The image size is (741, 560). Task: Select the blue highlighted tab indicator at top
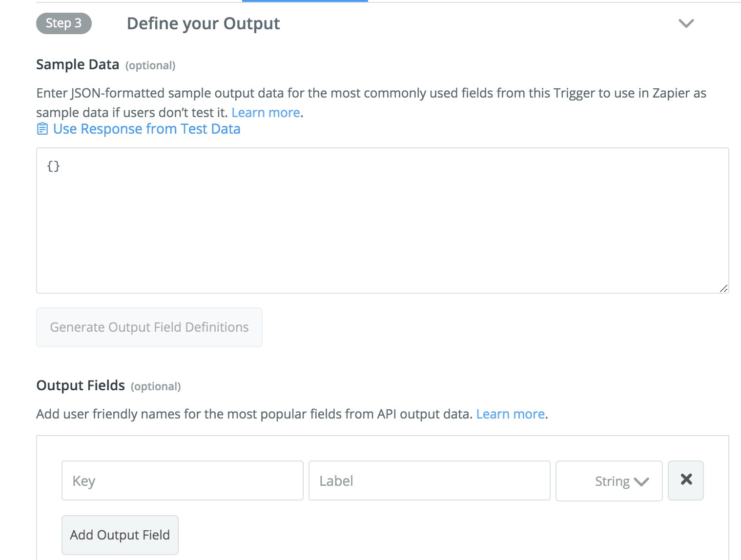[x=305, y=1]
